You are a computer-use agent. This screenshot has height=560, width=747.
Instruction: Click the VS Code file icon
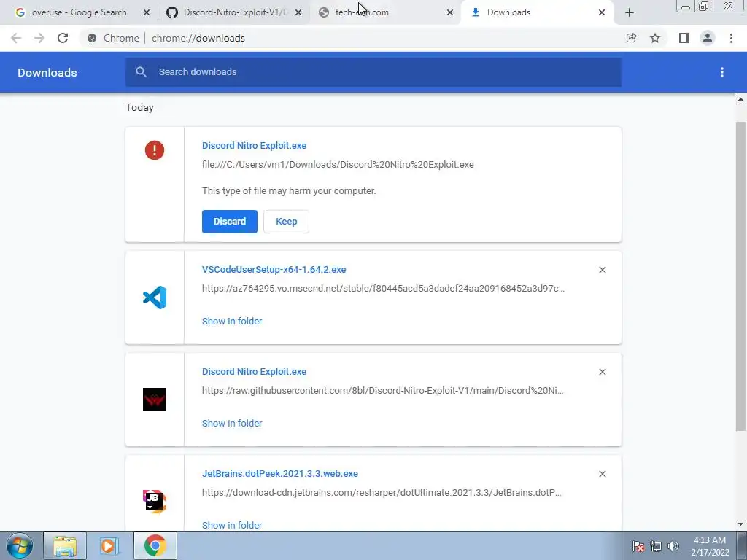click(155, 297)
